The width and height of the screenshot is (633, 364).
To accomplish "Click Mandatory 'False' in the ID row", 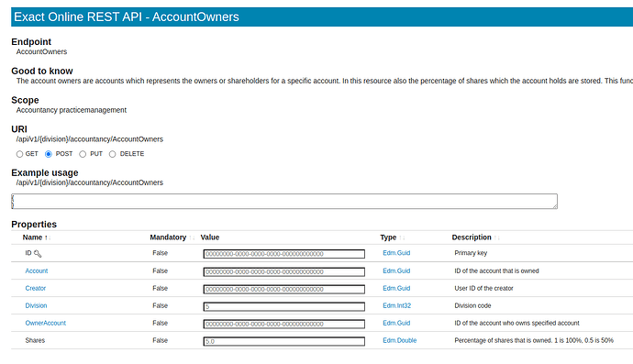I will (161, 253).
